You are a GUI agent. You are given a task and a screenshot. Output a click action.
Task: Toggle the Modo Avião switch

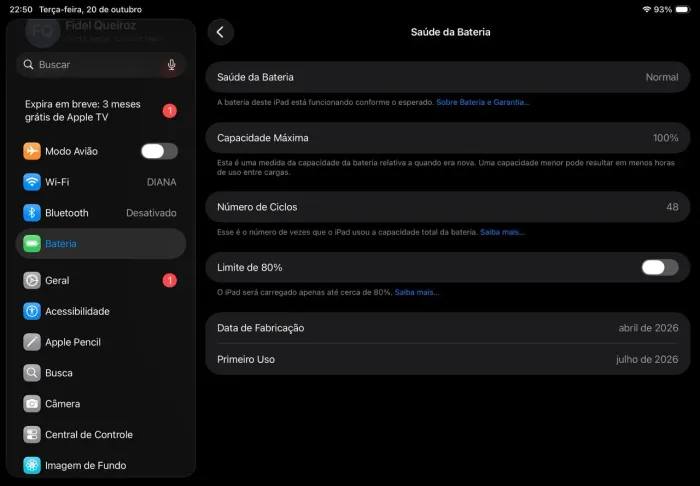pos(159,151)
